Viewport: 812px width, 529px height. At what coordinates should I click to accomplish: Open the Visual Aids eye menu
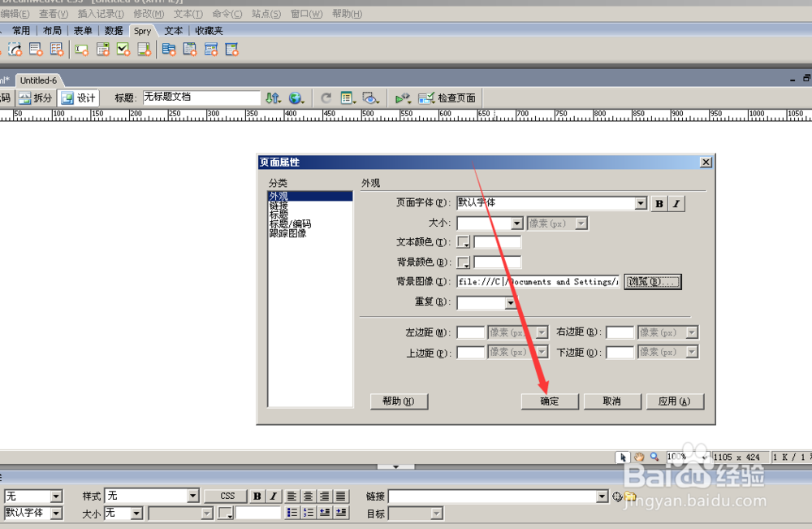coord(371,98)
